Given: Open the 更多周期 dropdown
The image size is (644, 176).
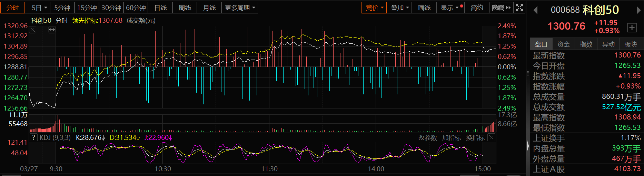Looking at the screenshot, I should click(240, 8).
